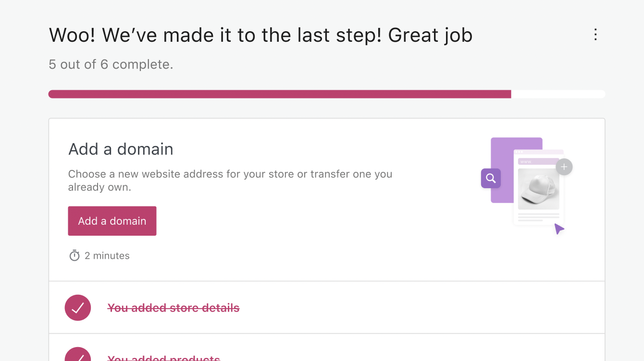Click the plus icon on the illustration
The image size is (644, 361).
pos(564,167)
